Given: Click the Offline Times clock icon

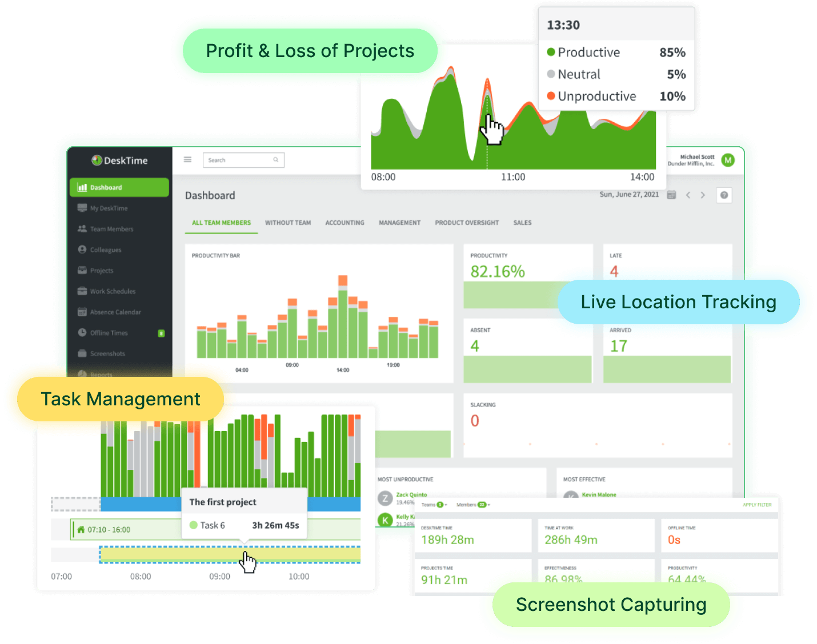Looking at the screenshot, I should (82, 332).
